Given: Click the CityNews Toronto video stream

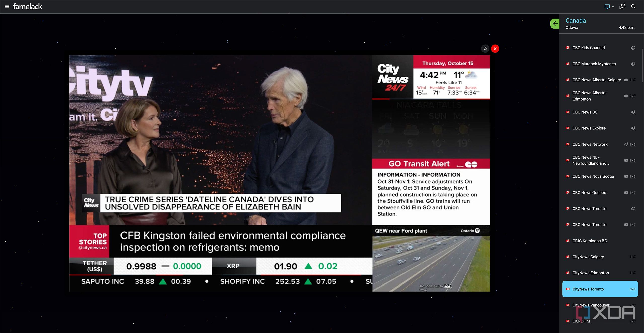Looking at the screenshot, I should click(x=280, y=173).
